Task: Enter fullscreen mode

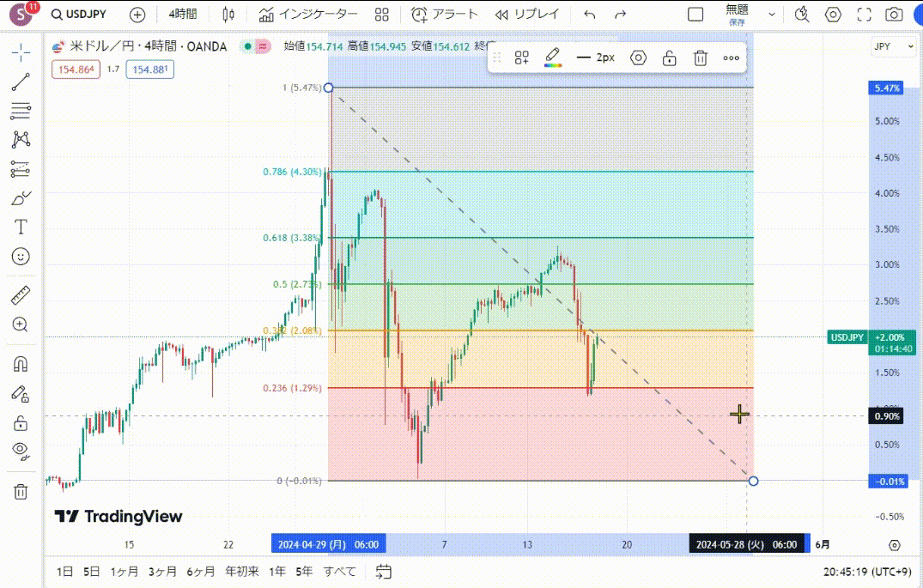Action: coord(864,14)
